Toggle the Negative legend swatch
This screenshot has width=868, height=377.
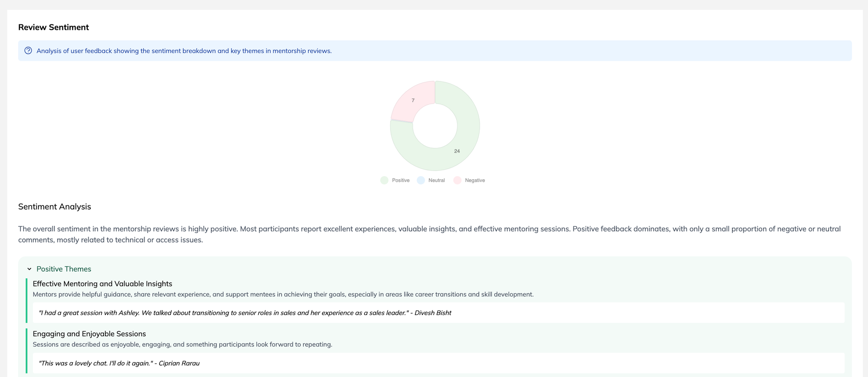click(458, 180)
